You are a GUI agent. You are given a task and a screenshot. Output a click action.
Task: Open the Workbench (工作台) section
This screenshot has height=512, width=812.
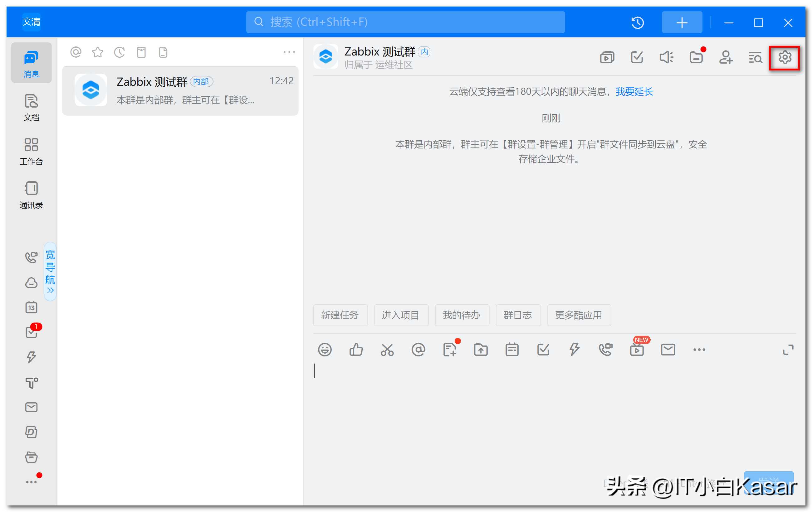31,151
